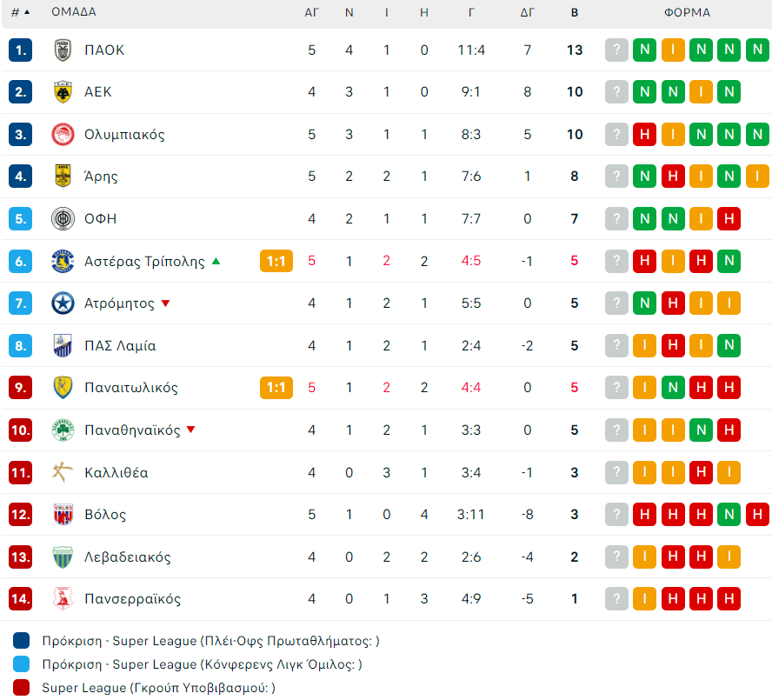This screenshot has width=772, height=700.
Task: Sort standings by the Β points header
Action: click(575, 12)
